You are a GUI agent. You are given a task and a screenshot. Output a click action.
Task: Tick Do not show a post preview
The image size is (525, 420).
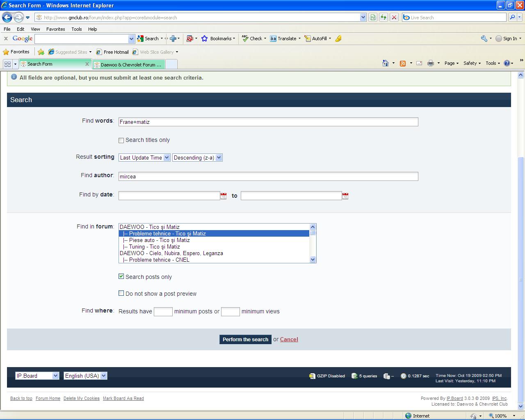[121, 293]
